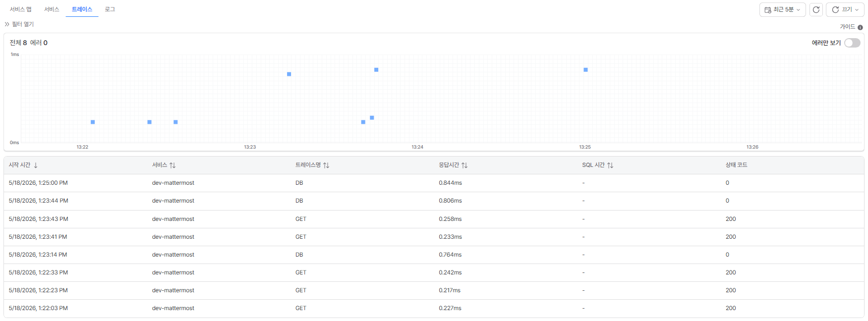Click DB trace name in 1:23:14 PM row
Screen dimensions: 868x321
click(299, 255)
